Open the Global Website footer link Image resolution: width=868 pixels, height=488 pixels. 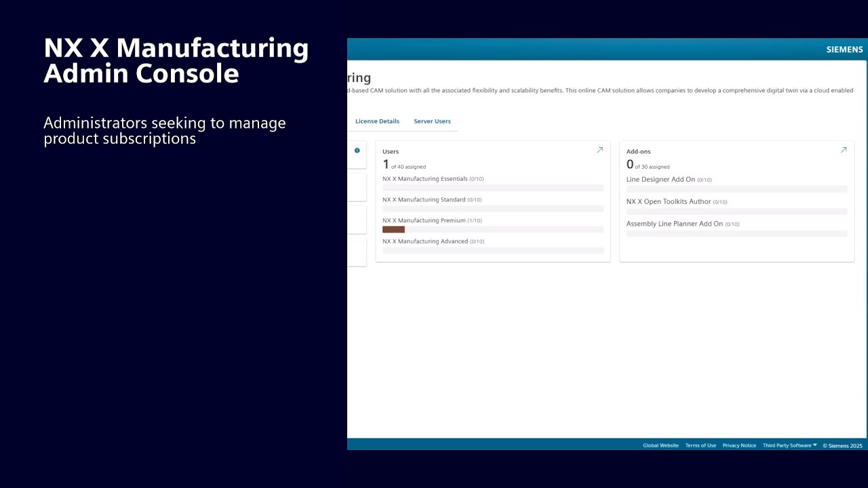660,445
